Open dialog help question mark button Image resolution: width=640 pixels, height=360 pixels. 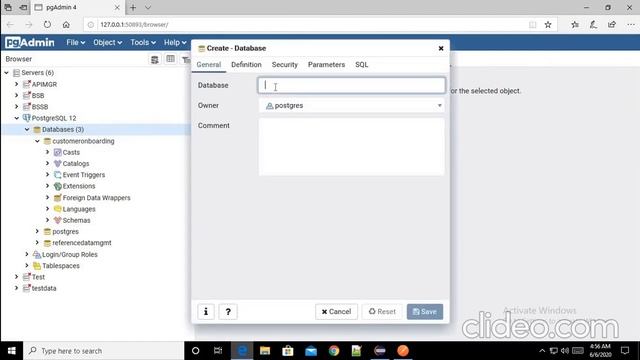click(228, 311)
